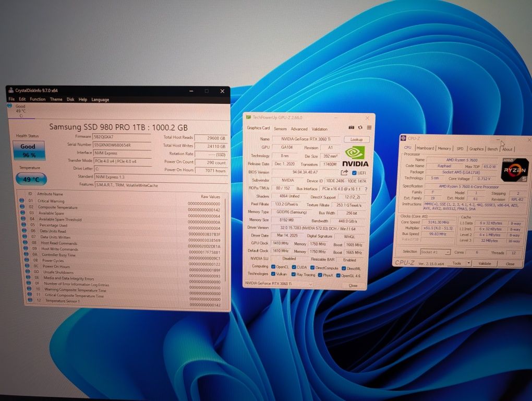The image size is (532, 401).
Task: Click the CPU-Z title bar app icon
Action: 403,138
